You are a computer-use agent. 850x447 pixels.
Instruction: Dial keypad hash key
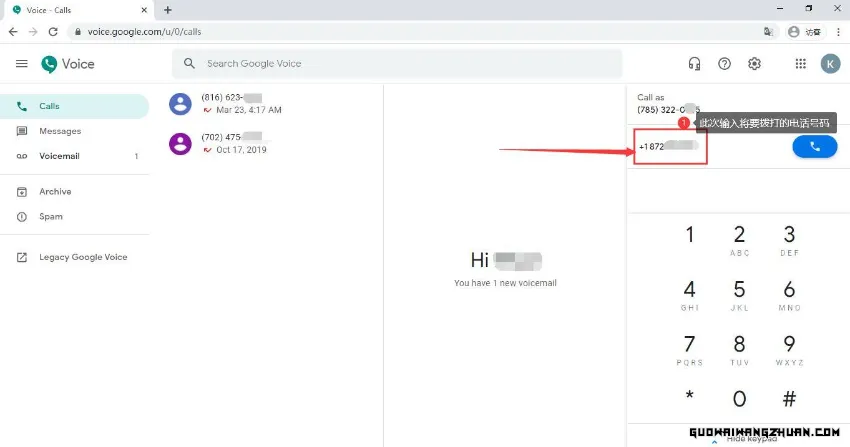(x=789, y=399)
